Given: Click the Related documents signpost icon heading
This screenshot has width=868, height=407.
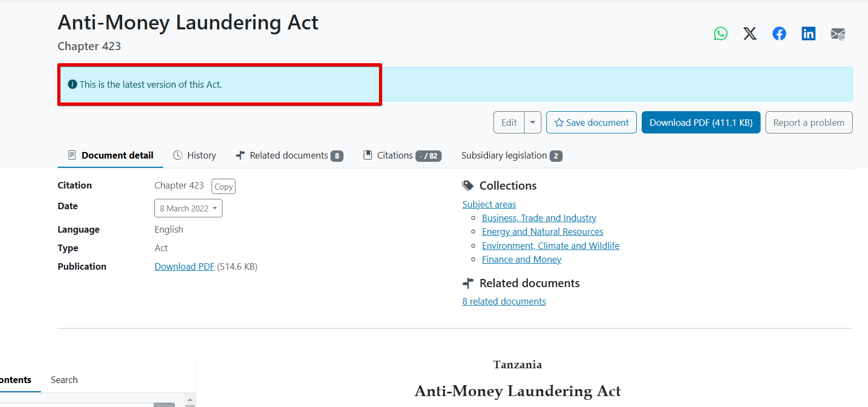Looking at the screenshot, I should (x=468, y=283).
